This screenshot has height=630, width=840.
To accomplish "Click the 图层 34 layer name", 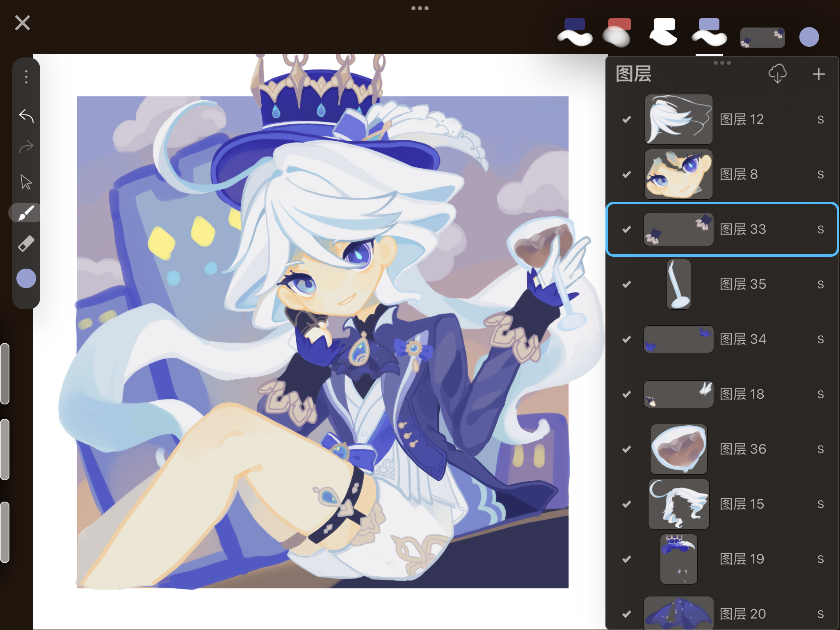I will pyautogui.click(x=743, y=339).
